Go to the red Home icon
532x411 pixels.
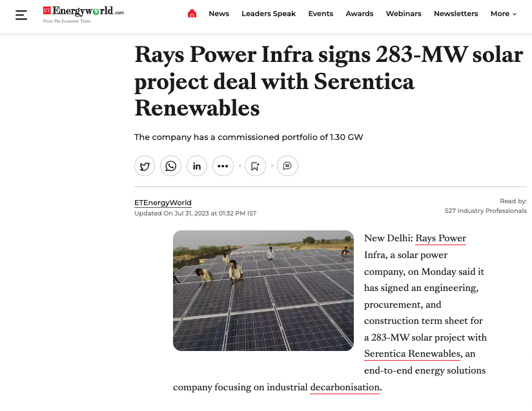coord(192,14)
